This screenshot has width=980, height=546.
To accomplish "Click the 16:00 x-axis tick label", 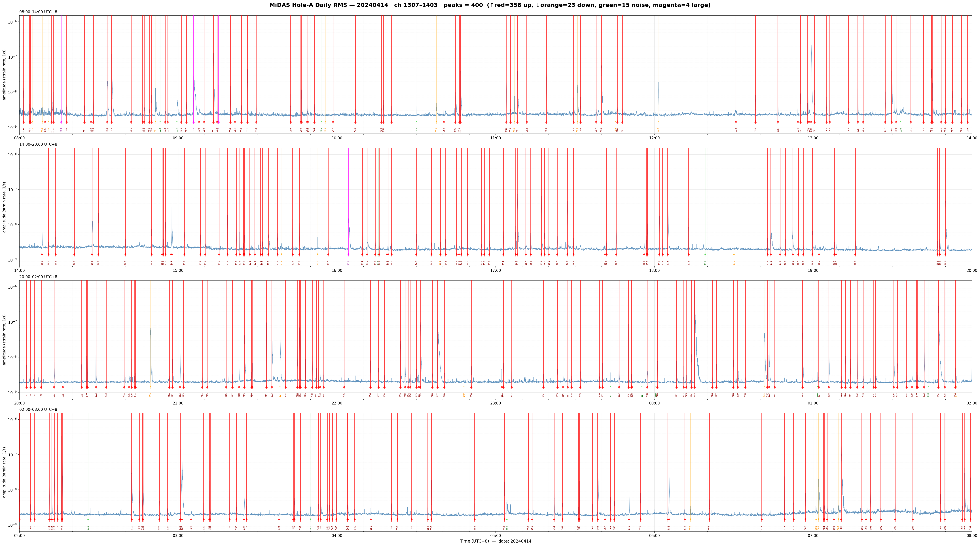I will [x=337, y=271].
